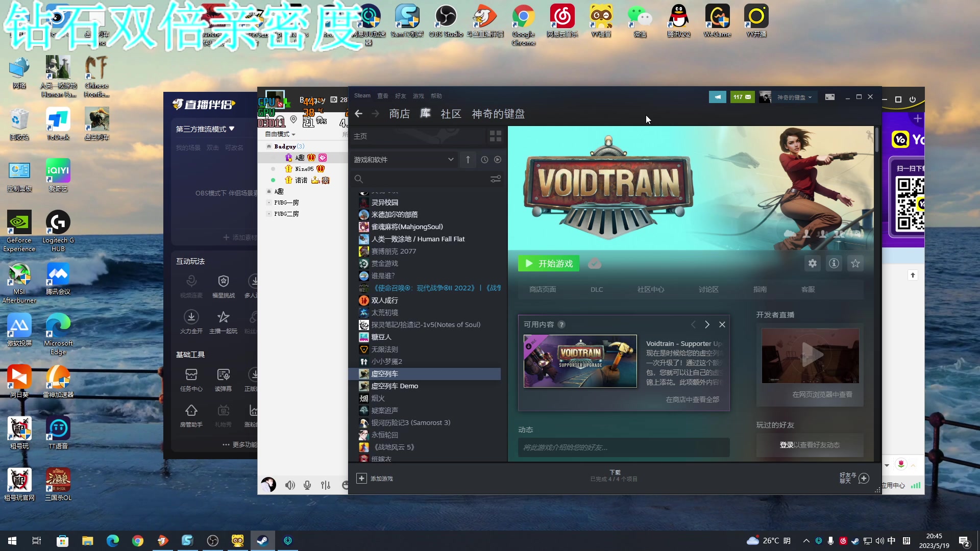Viewport: 980px width, 551px height.
Task: Open 自由模式 dropdown in YY window
Action: pyautogui.click(x=280, y=134)
